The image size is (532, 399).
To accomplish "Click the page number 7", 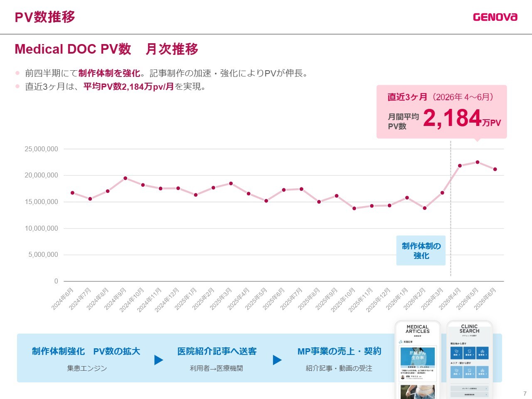I will 525,394.
